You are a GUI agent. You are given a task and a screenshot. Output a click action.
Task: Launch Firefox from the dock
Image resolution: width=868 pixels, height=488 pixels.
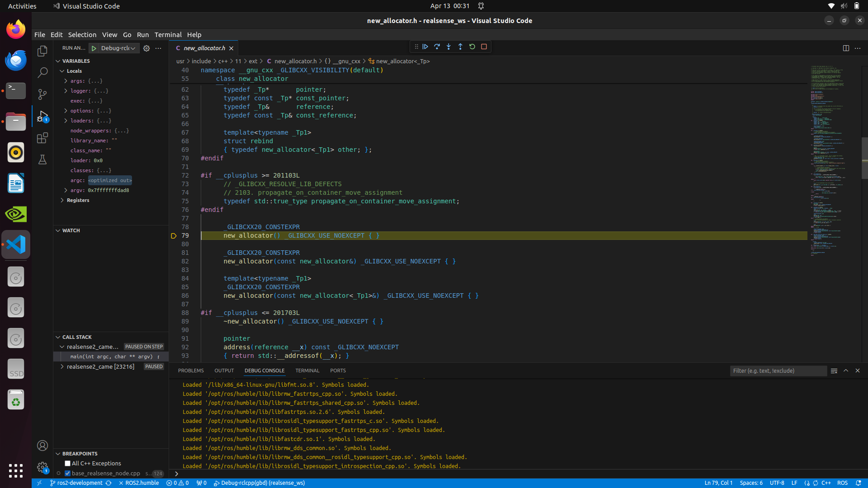[16, 29]
